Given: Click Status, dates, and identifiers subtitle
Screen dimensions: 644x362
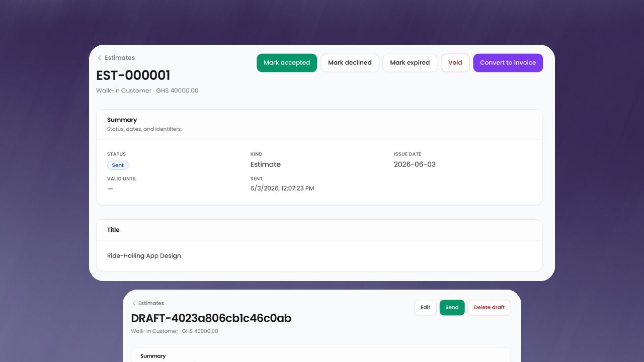Looking at the screenshot, I should [144, 129].
